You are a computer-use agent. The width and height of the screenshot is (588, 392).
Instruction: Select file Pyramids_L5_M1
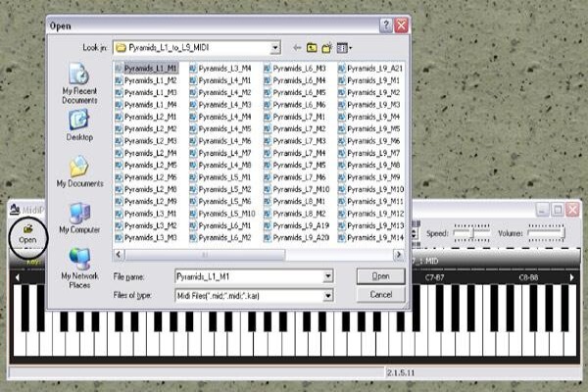[220, 177]
